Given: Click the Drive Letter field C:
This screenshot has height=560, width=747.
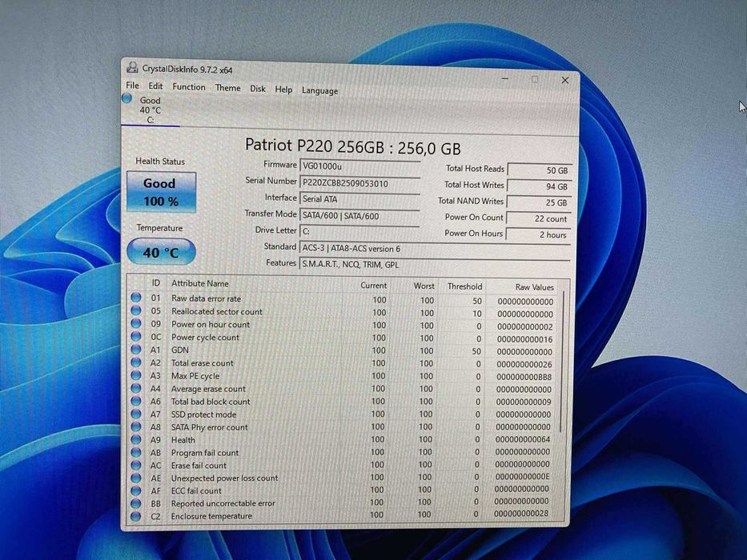Looking at the screenshot, I should pos(359,231).
